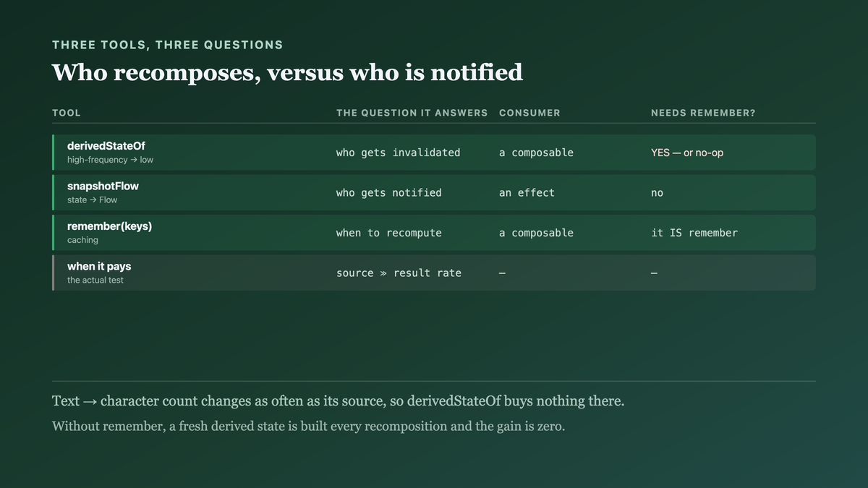Select the footer line starting "Text → character count"
Image resolution: width=868 pixels, height=488 pixels.
(x=338, y=401)
